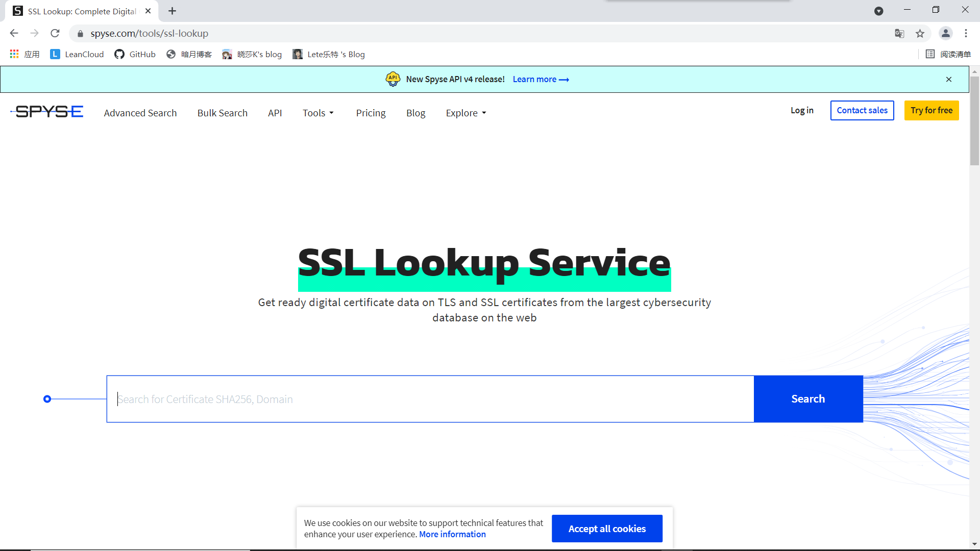Reload the current page
The image size is (980, 551).
(55, 33)
